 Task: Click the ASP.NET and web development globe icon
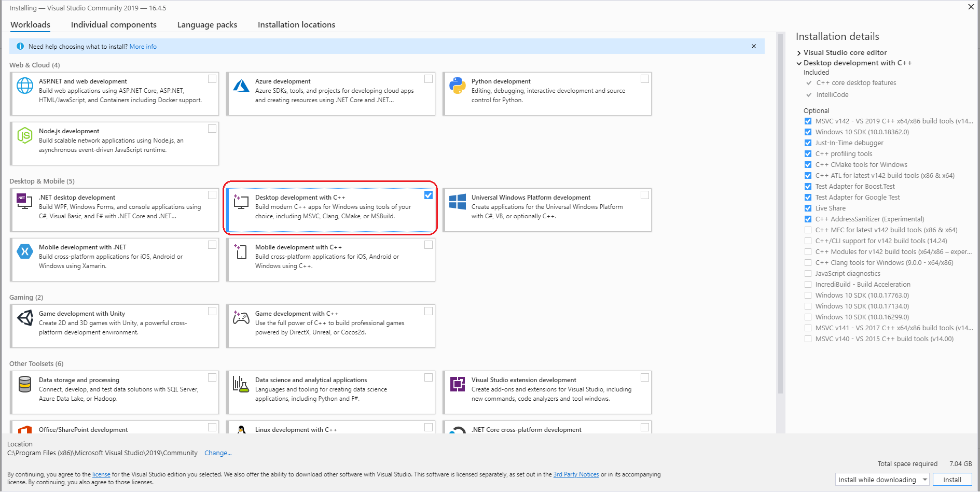click(x=25, y=86)
